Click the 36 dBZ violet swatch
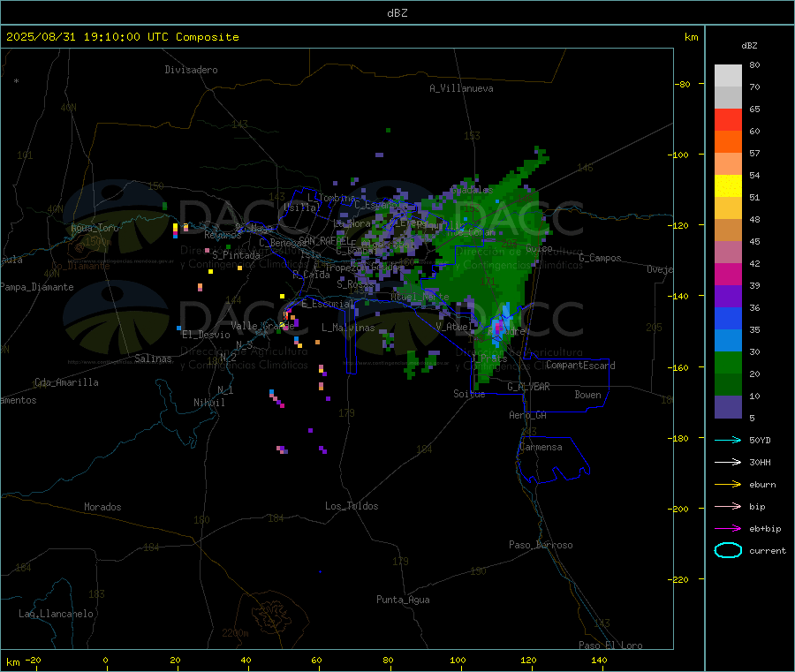Image resolution: width=795 pixels, height=672 pixels. [x=728, y=297]
